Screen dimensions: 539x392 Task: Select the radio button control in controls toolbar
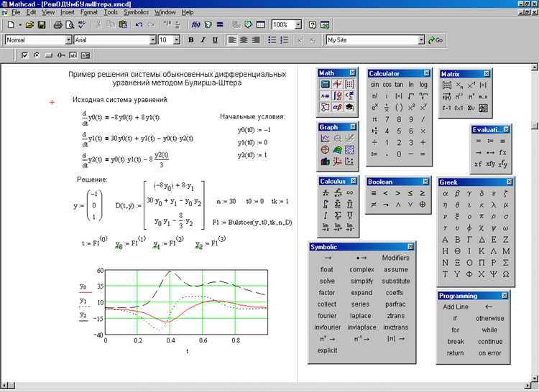pos(36,55)
